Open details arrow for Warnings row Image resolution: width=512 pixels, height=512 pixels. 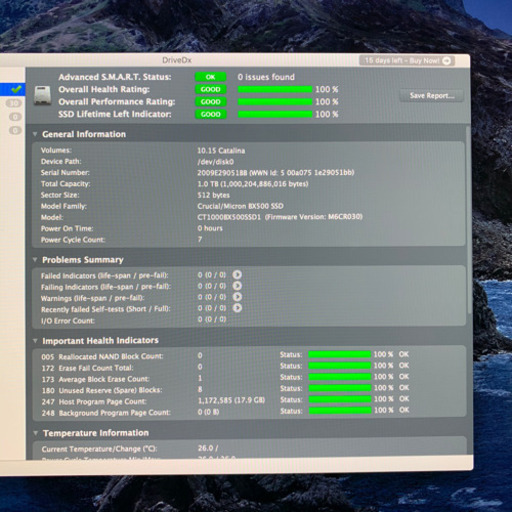click(x=237, y=297)
